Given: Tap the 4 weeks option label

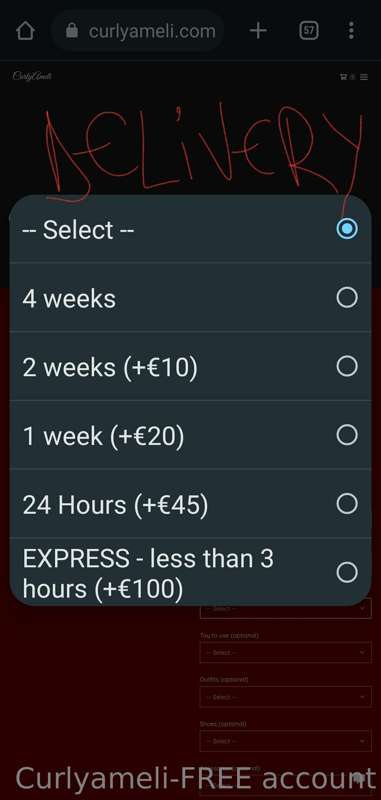Looking at the screenshot, I should click(x=69, y=299).
